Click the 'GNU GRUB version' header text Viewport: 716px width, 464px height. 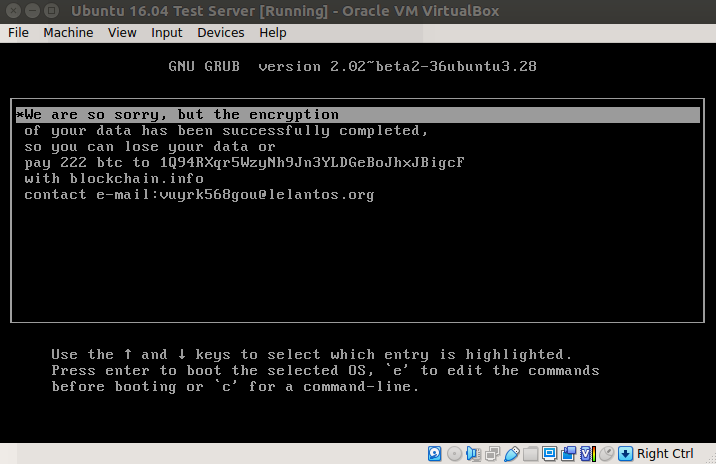tap(352, 67)
